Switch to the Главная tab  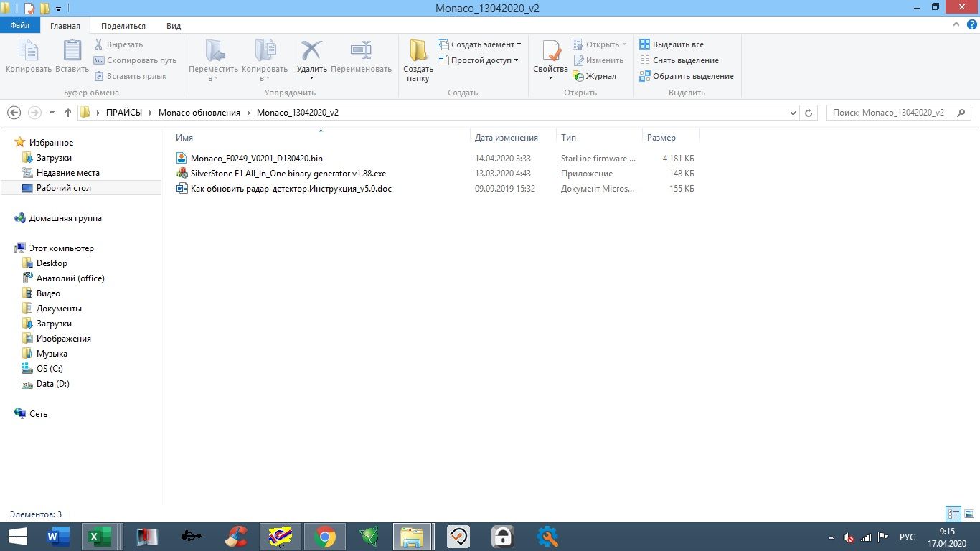click(65, 26)
